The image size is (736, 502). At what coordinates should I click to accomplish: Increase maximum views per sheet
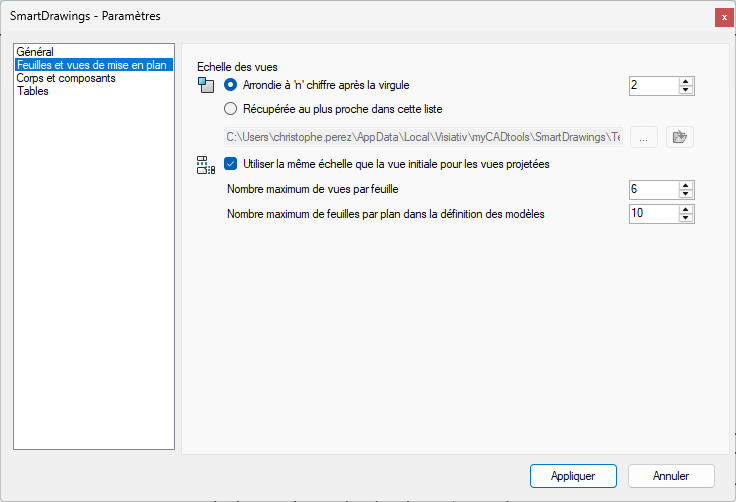(x=685, y=184)
